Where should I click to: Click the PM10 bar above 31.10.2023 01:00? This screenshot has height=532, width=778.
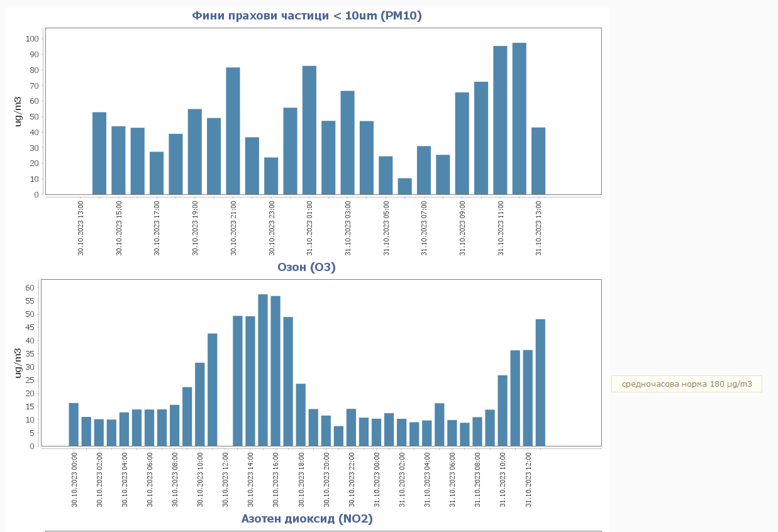tap(309, 130)
